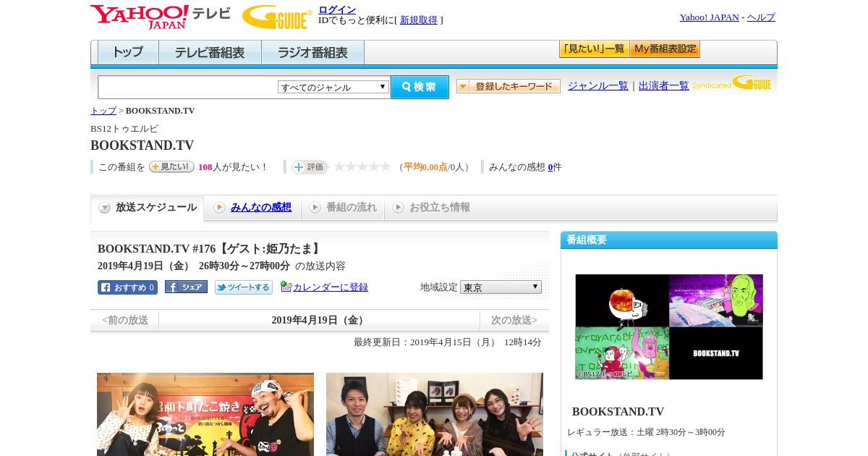The image size is (868, 456).
Task: Open the 新規取得 registration link
Action: pos(419,20)
